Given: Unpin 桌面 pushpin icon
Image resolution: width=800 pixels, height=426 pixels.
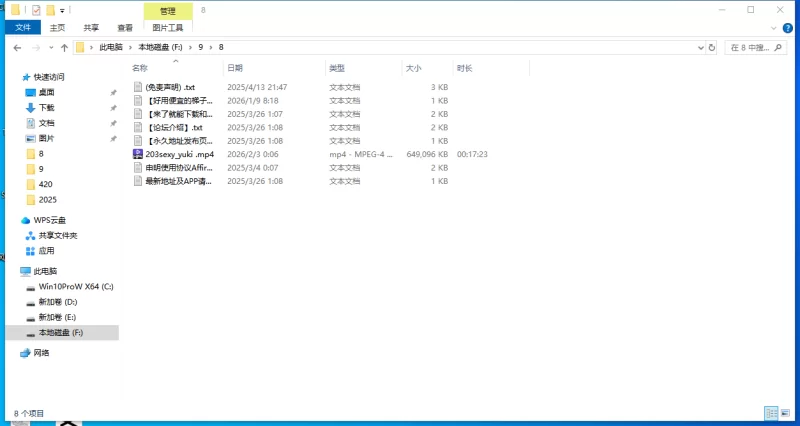Looking at the screenshot, I should (113, 92).
